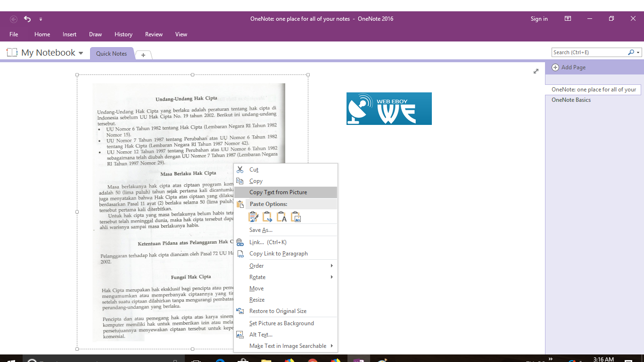Choose the Keep Text Only paste option
The image size is (644, 362).
pos(281,216)
